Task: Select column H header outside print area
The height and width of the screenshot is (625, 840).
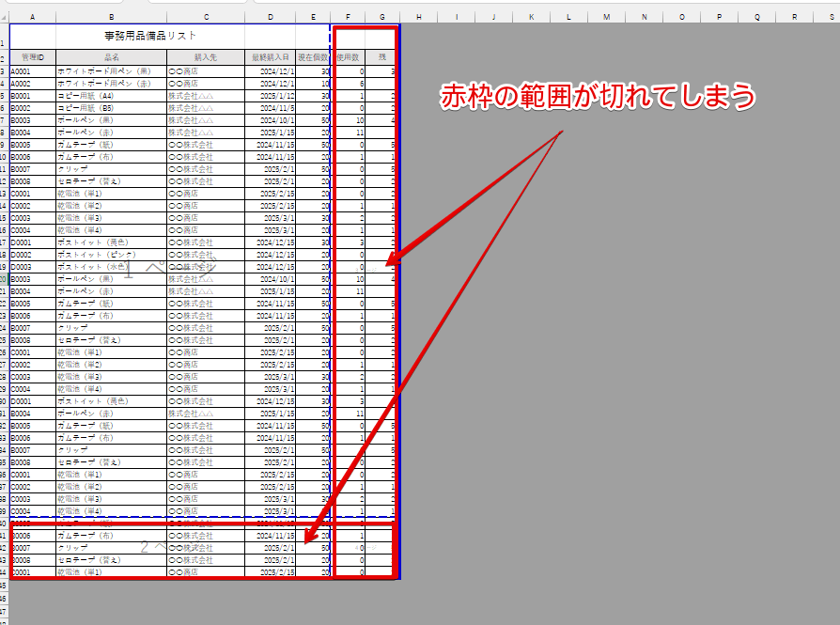Action: (x=418, y=17)
